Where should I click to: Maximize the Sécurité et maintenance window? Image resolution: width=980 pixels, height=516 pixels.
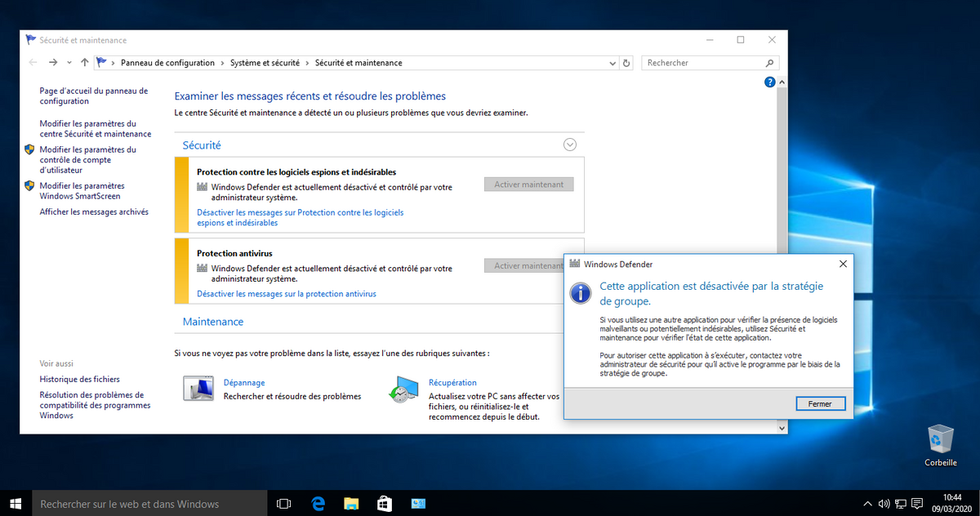[741, 39]
